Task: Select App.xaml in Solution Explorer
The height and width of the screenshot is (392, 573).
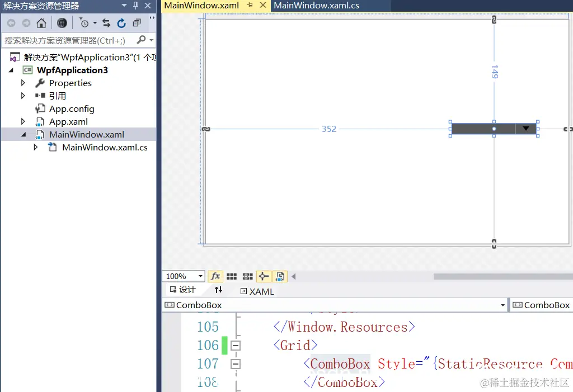Action: [68, 122]
